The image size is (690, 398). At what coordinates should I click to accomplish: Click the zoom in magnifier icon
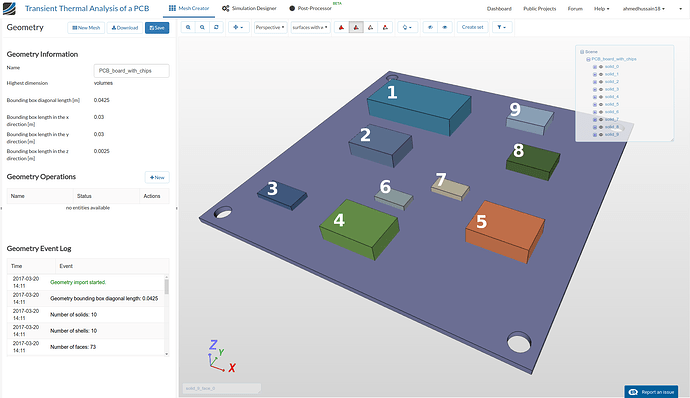point(188,27)
